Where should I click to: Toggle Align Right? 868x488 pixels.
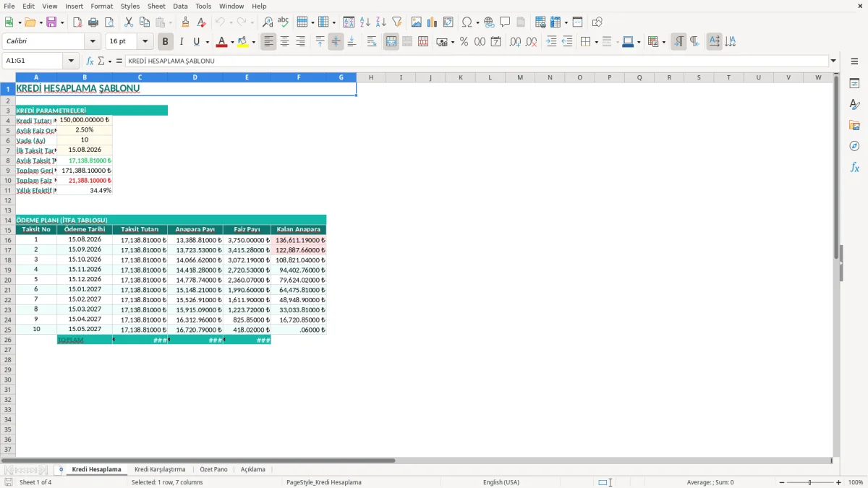coord(300,42)
